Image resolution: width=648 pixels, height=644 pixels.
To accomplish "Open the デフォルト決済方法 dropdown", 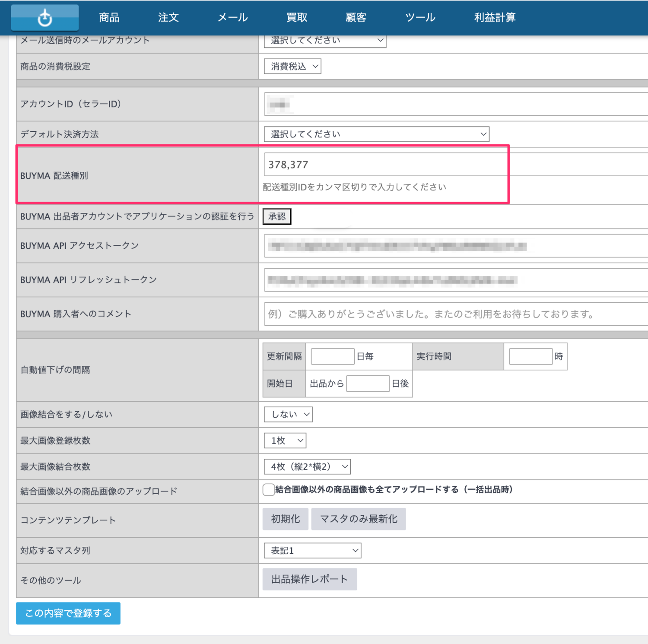I will [376, 134].
